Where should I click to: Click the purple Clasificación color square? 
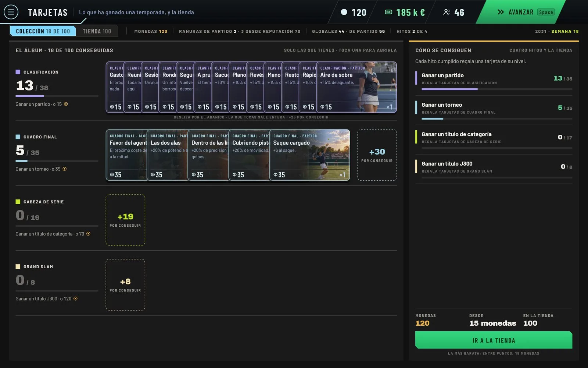tap(18, 72)
